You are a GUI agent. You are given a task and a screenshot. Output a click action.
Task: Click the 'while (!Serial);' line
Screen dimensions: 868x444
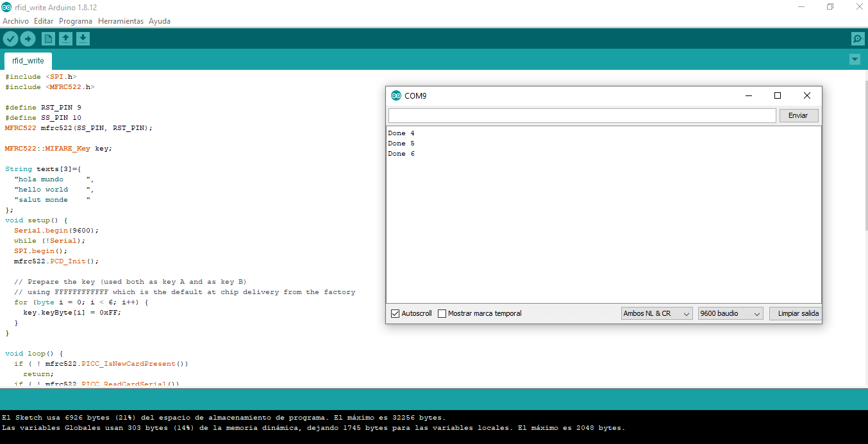pos(49,241)
